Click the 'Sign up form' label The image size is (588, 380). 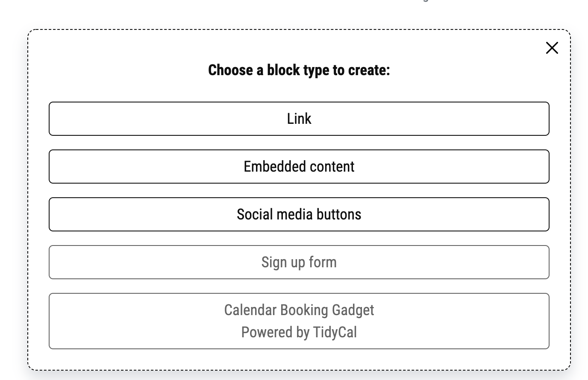[x=299, y=263]
